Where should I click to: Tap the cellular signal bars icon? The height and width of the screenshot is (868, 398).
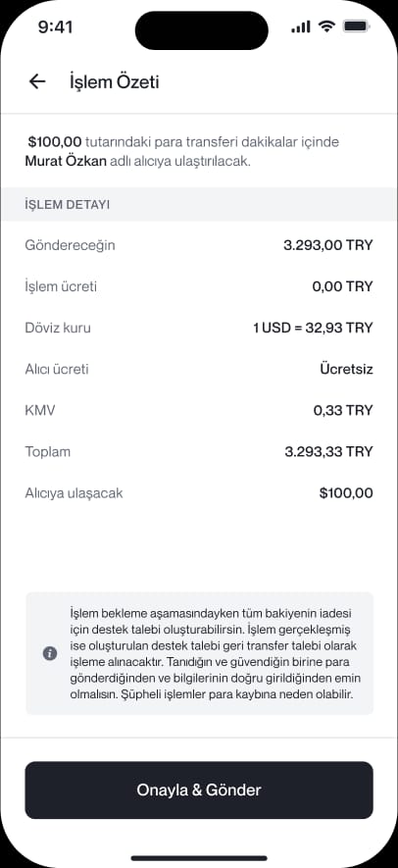(x=301, y=26)
